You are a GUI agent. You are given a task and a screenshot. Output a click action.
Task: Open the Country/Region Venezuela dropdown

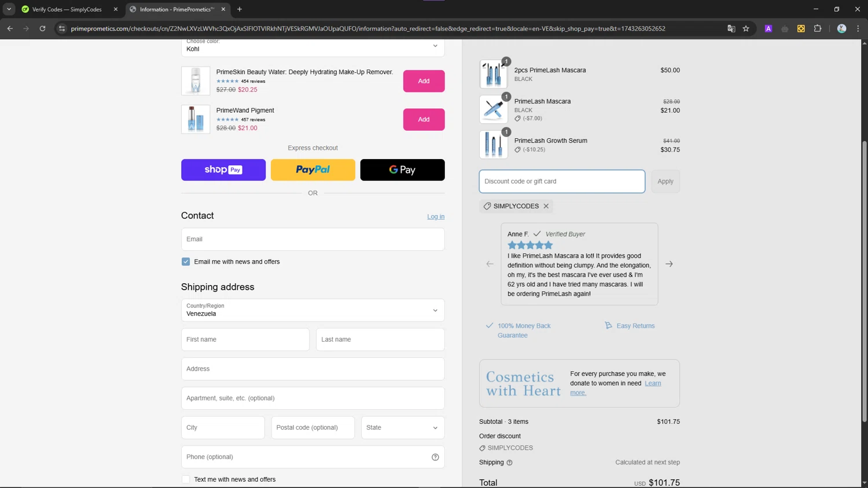point(312,310)
